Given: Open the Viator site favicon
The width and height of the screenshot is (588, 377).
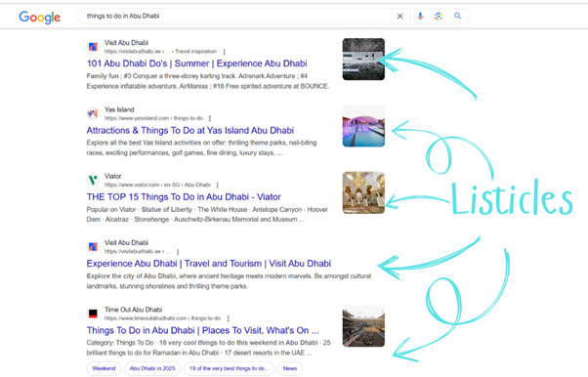Looking at the screenshot, I should click(x=93, y=180).
